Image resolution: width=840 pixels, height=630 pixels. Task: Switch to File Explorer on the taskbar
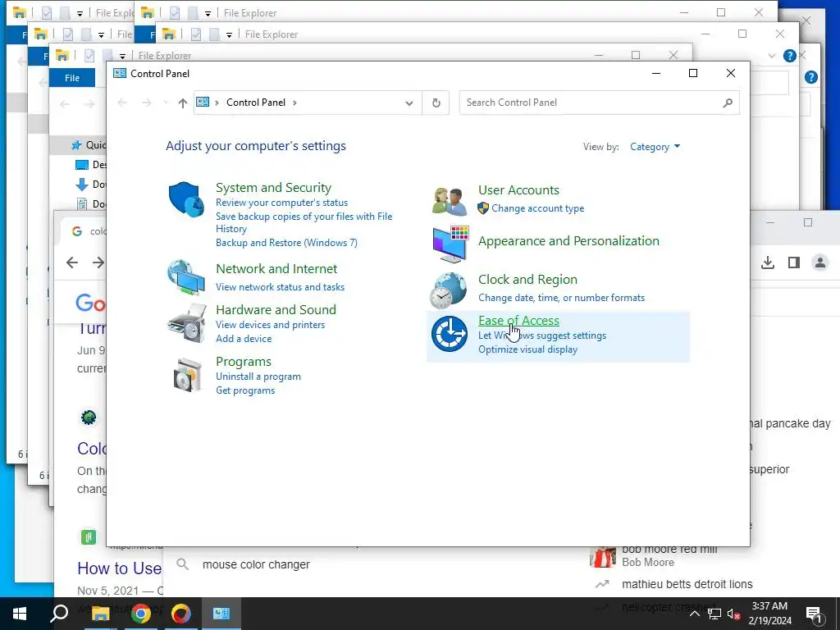[100, 614]
